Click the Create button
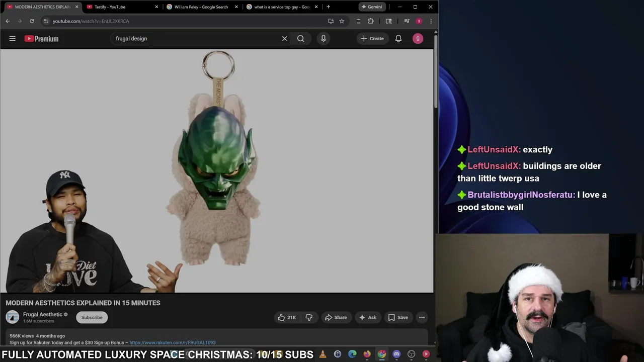This screenshot has height=362, width=644. coord(372,39)
